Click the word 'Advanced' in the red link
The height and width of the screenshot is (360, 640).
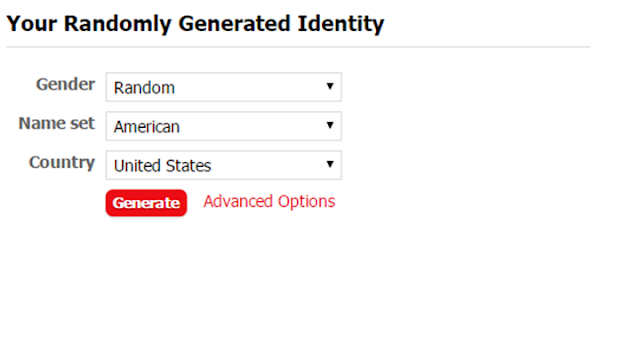click(238, 201)
